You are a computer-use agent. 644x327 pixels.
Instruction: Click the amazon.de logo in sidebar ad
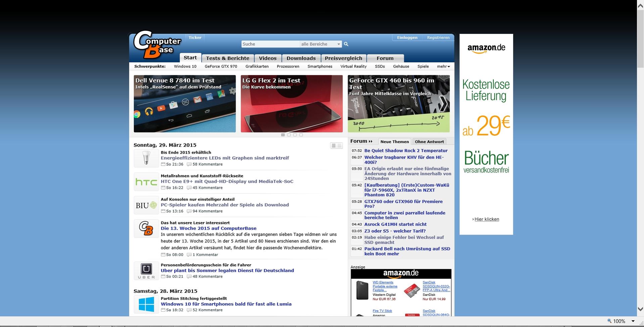[486, 48]
